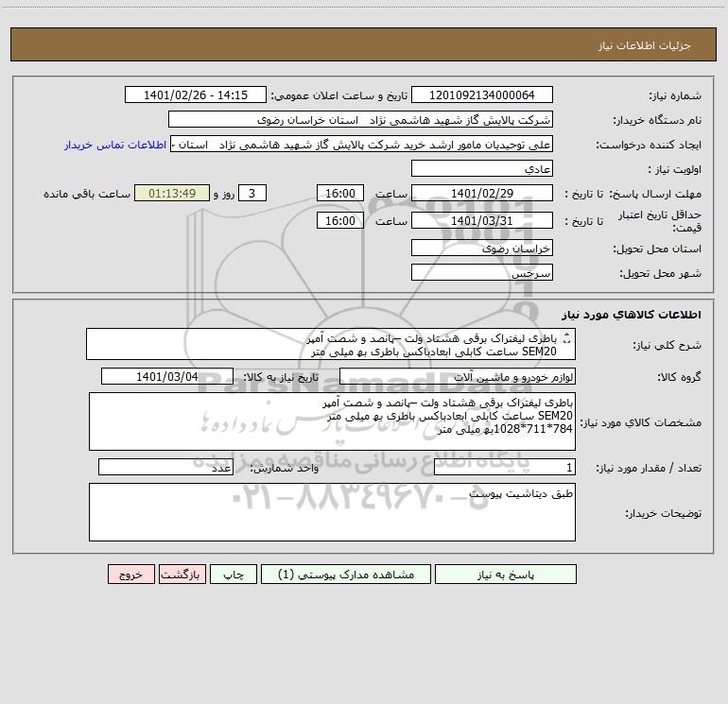Click the ایجاد کننده درخواست field
The width and height of the screenshot is (728, 704).
click(x=362, y=144)
